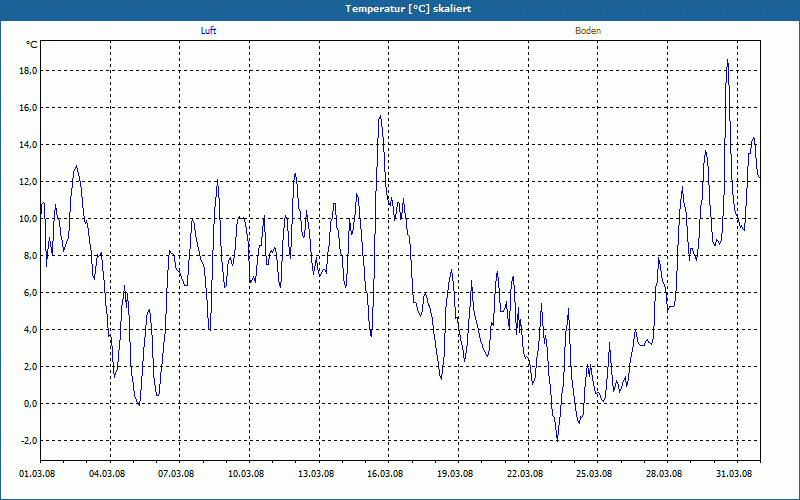Select the 2,0 y-axis value
This screenshot has width=800, height=500.
[x=31, y=367]
